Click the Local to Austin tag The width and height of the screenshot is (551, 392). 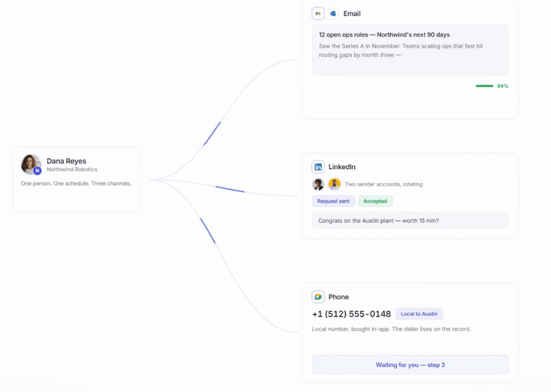click(x=419, y=313)
